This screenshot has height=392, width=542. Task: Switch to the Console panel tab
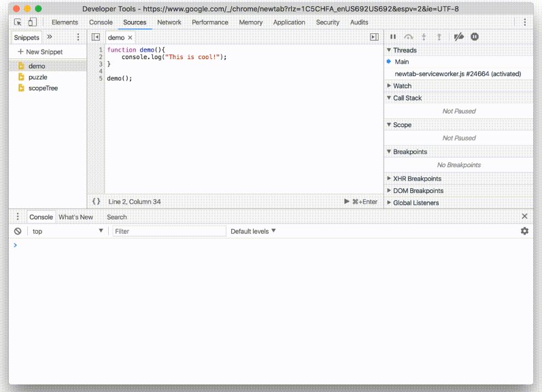[101, 22]
